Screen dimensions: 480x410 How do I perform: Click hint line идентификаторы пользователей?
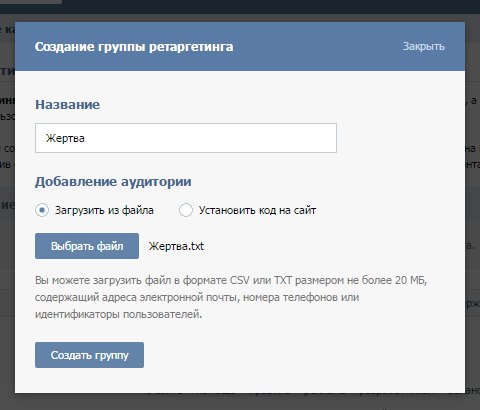[118, 314]
